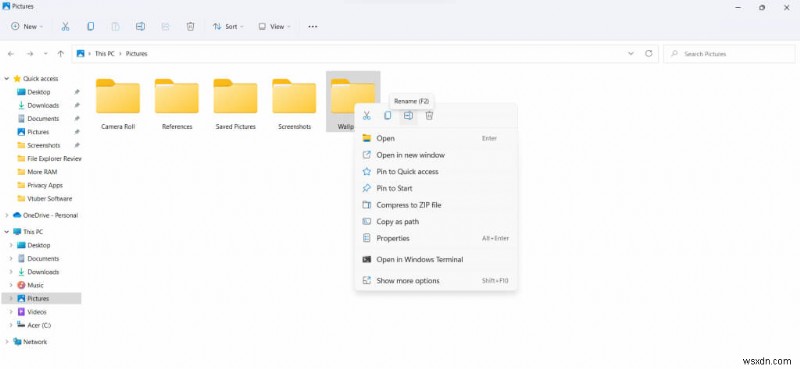Click pin icon beside Downloads in Quick access
800x369 pixels.
77,105
